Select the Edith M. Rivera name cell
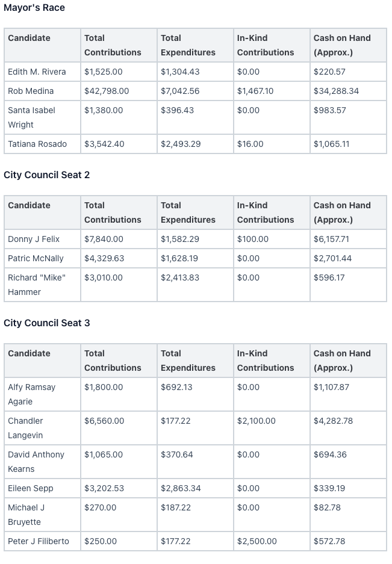Screen dimensions: 392x564 pyautogui.click(x=37, y=72)
